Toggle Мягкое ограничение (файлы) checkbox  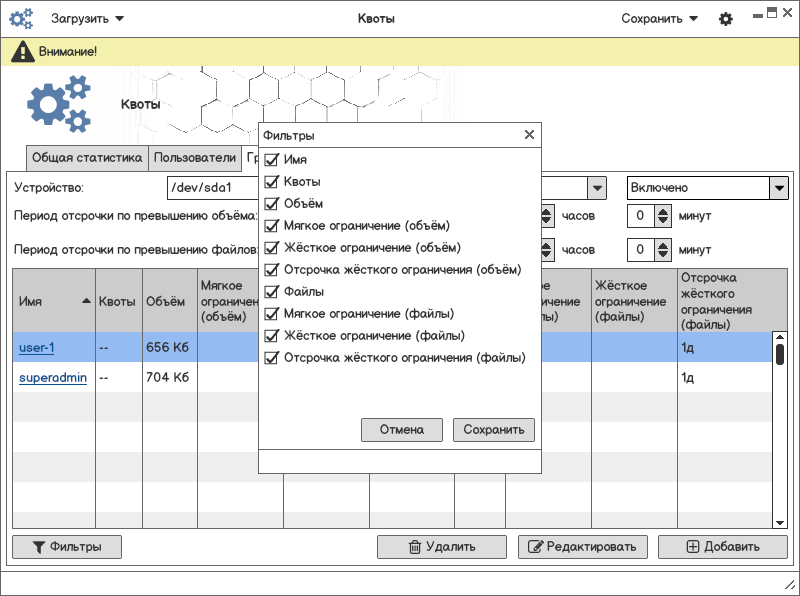click(x=271, y=313)
